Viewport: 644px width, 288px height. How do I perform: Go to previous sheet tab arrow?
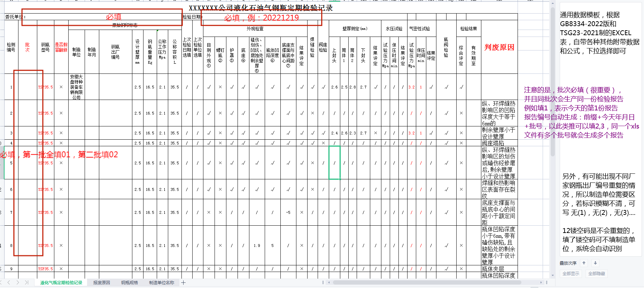(9, 282)
